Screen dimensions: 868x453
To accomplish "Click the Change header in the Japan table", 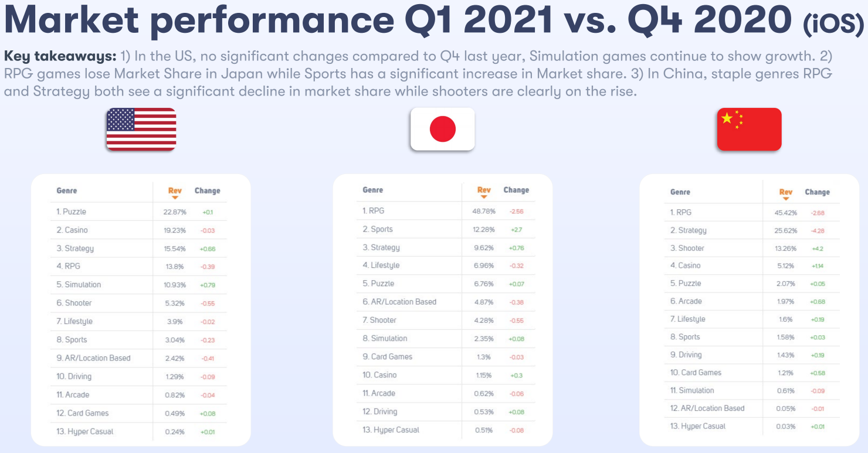I will tap(516, 190).
